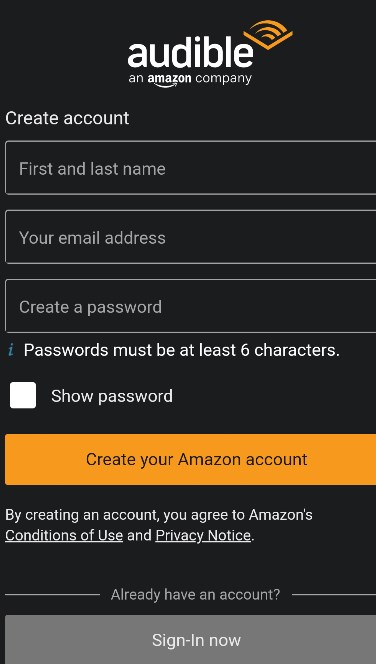Image resolution: width=376 pixels, height=664 pixels.
Task: Tap the Sign-In now button
Action: pyautogui.click(x=191, y=639)
